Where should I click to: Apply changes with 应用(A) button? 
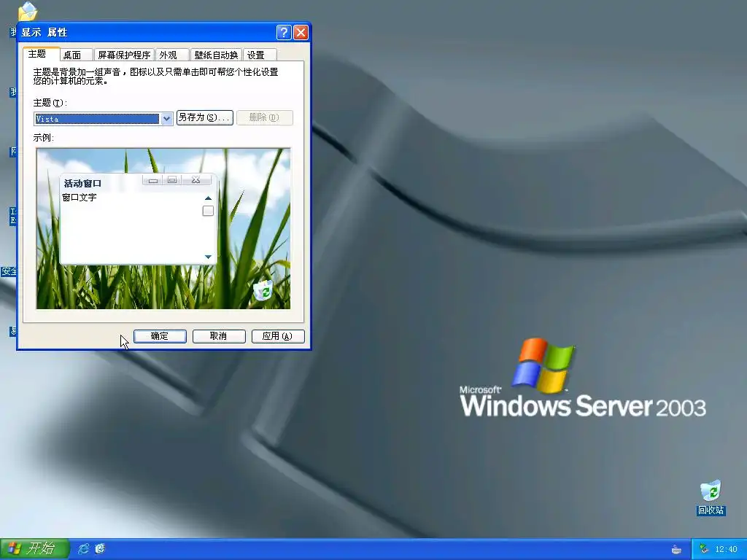click(x=278, y=336)
